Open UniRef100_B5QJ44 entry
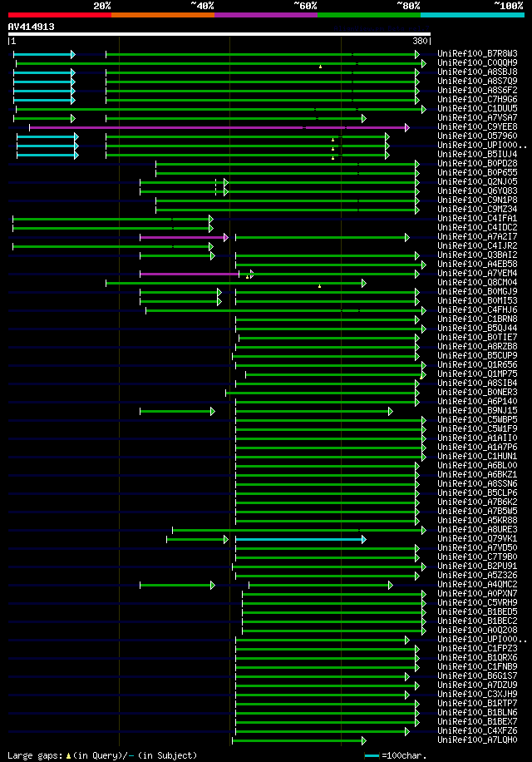 click(x=477, y=328)
